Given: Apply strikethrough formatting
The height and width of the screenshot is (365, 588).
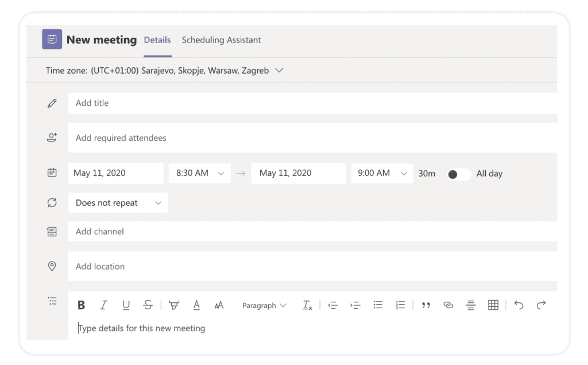Looking at the screenshot, I should 148,305.
